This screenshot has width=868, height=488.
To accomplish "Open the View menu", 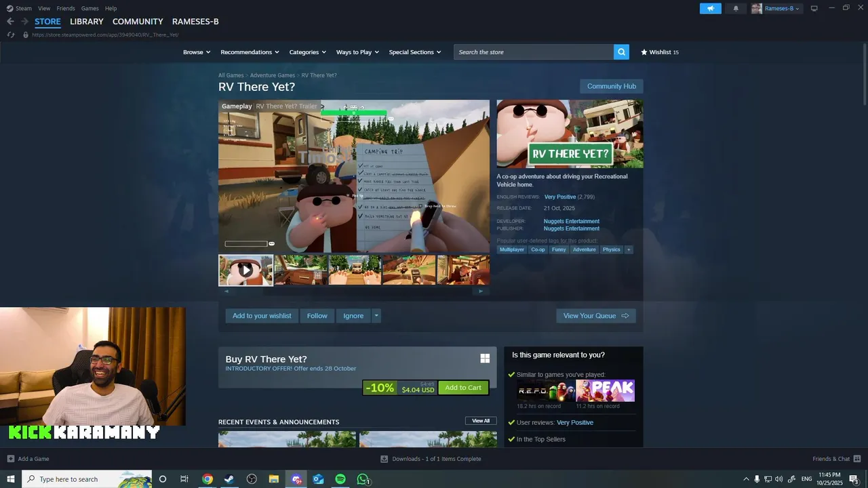I will [x=44, y=8].
